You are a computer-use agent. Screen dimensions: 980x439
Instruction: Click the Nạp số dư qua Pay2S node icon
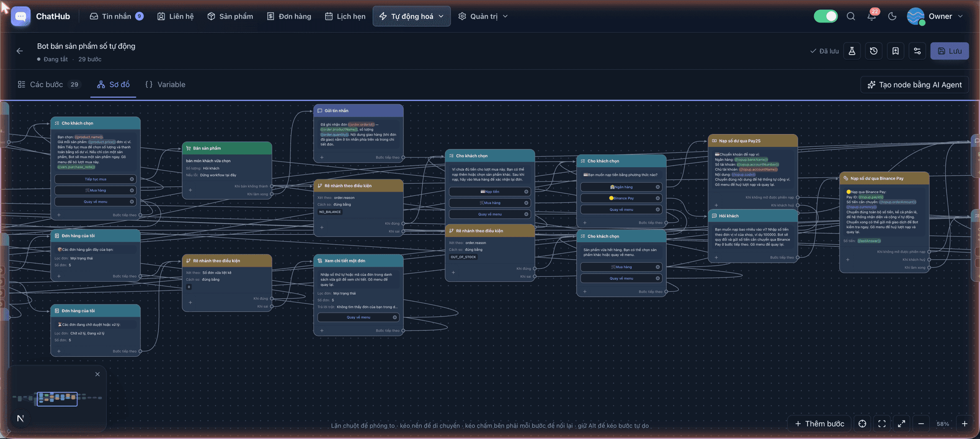(x=714, y=141)
